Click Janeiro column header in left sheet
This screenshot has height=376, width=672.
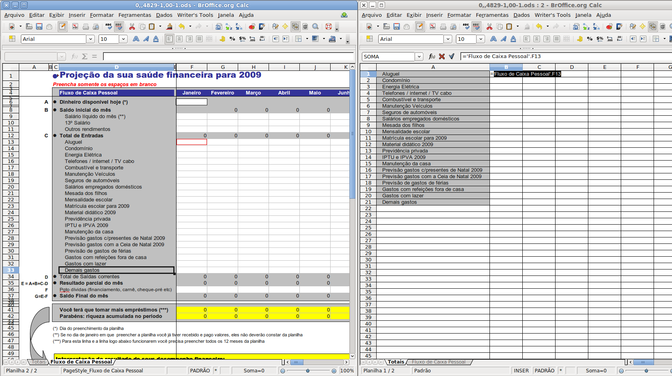(x=192, y=93)
